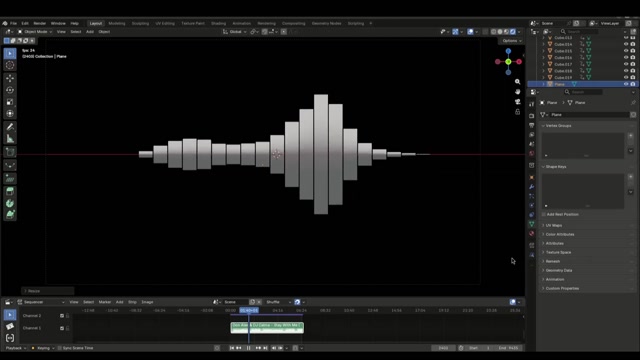640x360 pixels.
Task: Open the Global orientation dropdown
Action: 234,31
